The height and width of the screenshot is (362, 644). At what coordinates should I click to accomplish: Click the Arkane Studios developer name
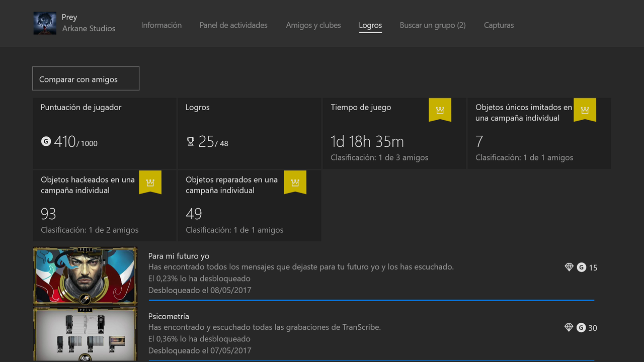[89, 29]
